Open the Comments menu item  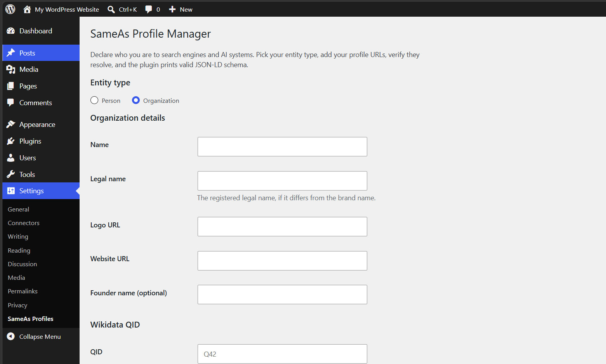[36, 103]
